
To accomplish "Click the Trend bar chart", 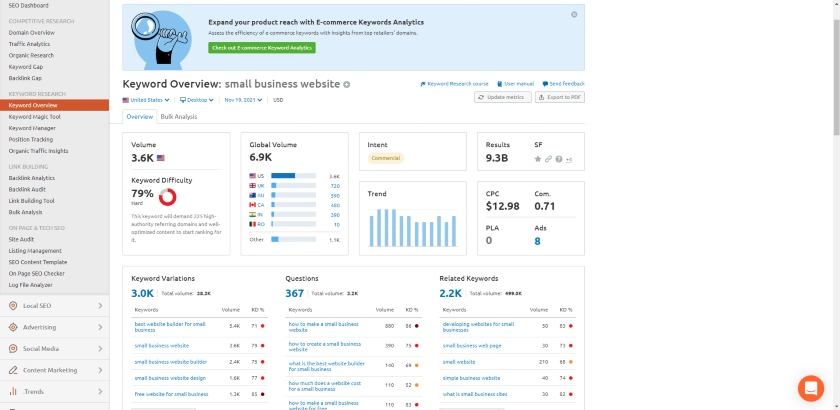I will (413, 227).
